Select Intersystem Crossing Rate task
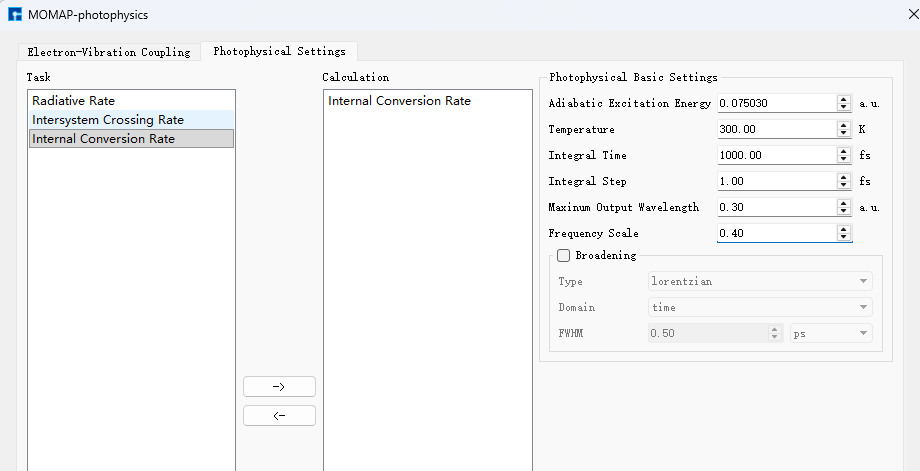920x471 pixels. [107, 120]
